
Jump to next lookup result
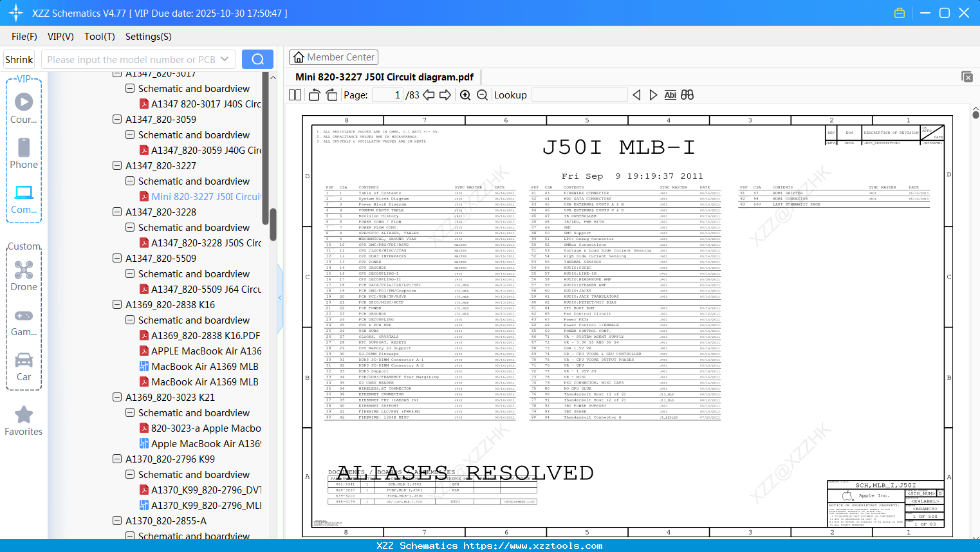point(653,95)
